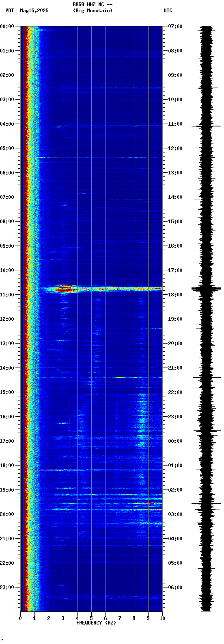
Task: Click the UTC '11:00' time label
Action: tap(175, 124)
